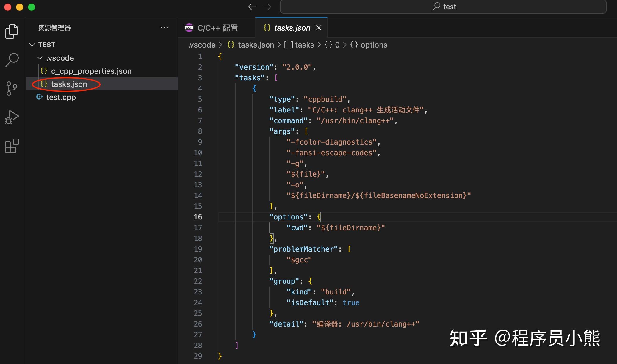This screenshot has height=364, width=617.
Task: Open the Run and Debug view
Action: 12,117
